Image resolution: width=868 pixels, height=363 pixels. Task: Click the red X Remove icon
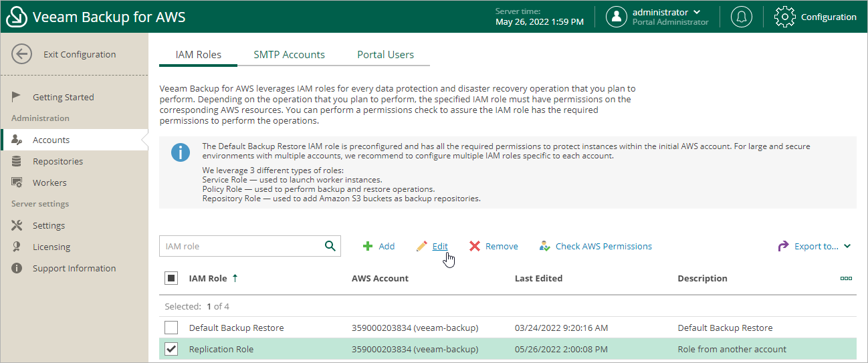475,247
